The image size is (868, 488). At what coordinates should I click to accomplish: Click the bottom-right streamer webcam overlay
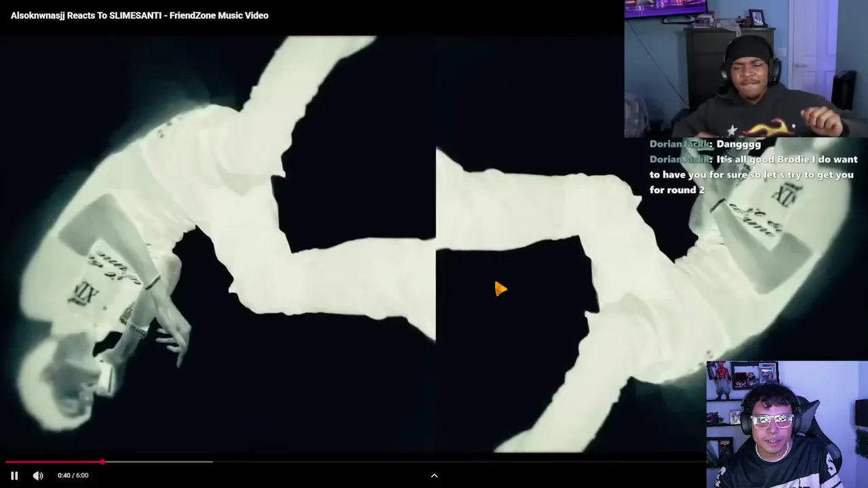coord(787,424)
